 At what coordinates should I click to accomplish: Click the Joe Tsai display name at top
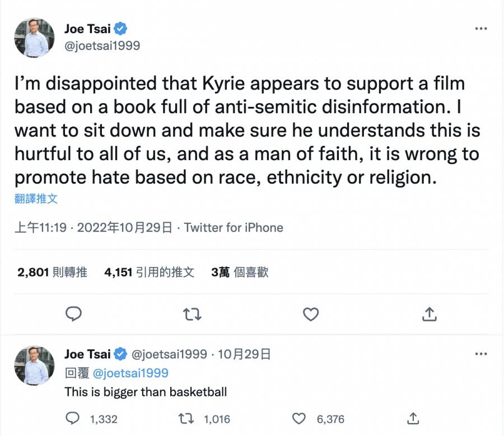click(87, 29)
